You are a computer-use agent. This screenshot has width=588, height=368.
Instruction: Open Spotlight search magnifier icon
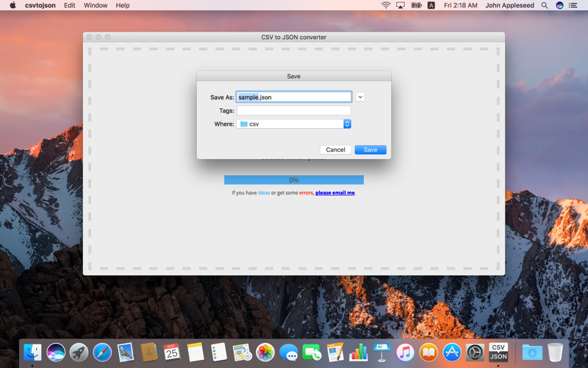545,5
